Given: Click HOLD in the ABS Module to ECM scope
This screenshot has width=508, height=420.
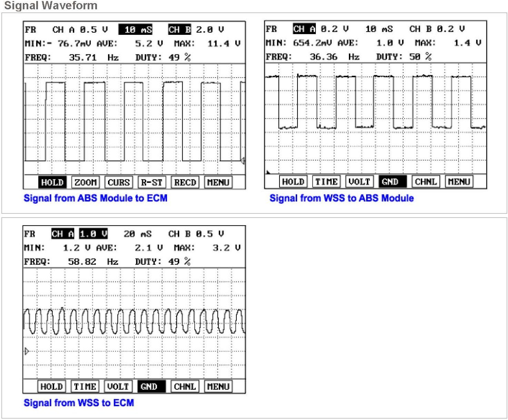Looking at the screenshot, I should pyautogui.click(x=52, y=182).
